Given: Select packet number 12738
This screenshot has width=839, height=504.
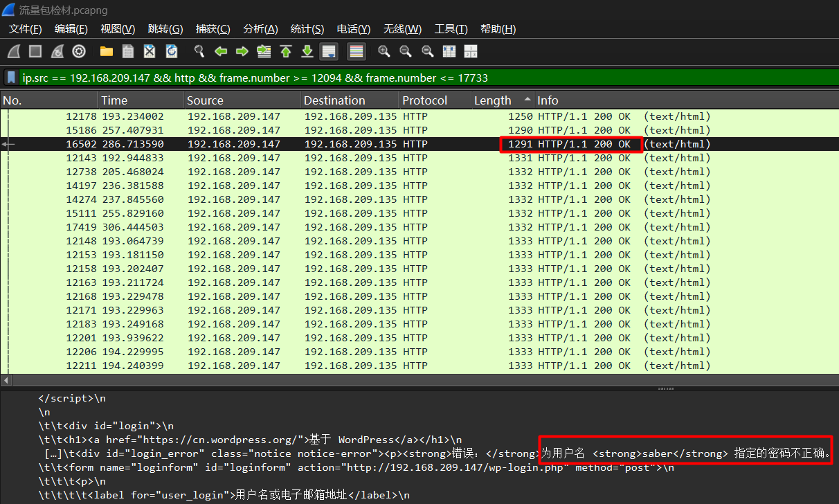Looking at the screenshot, I should click(x=419, y=172).
